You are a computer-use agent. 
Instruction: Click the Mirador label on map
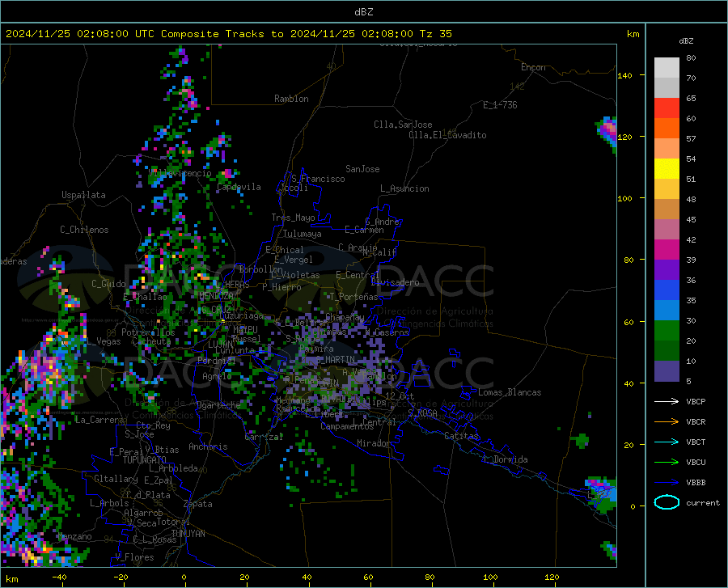(373, 443)
